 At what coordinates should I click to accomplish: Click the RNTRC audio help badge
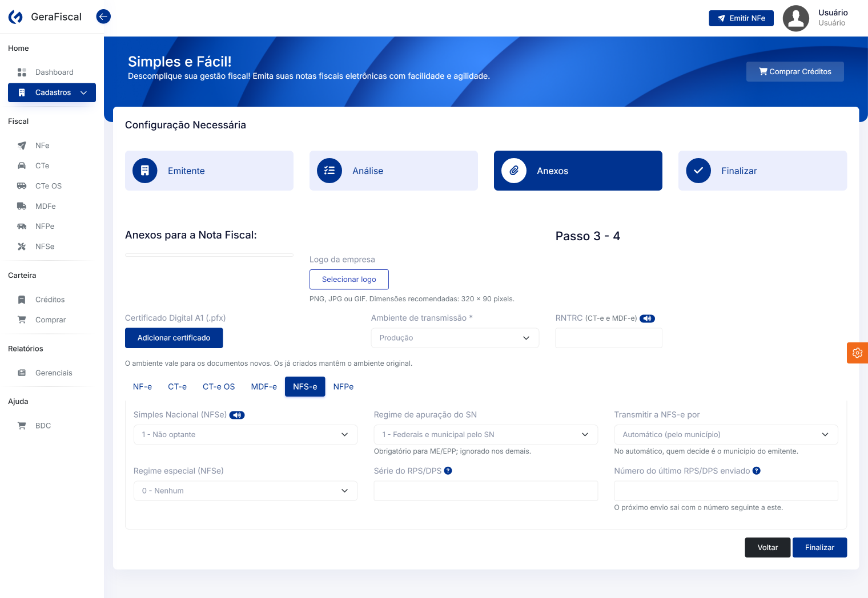647,318
